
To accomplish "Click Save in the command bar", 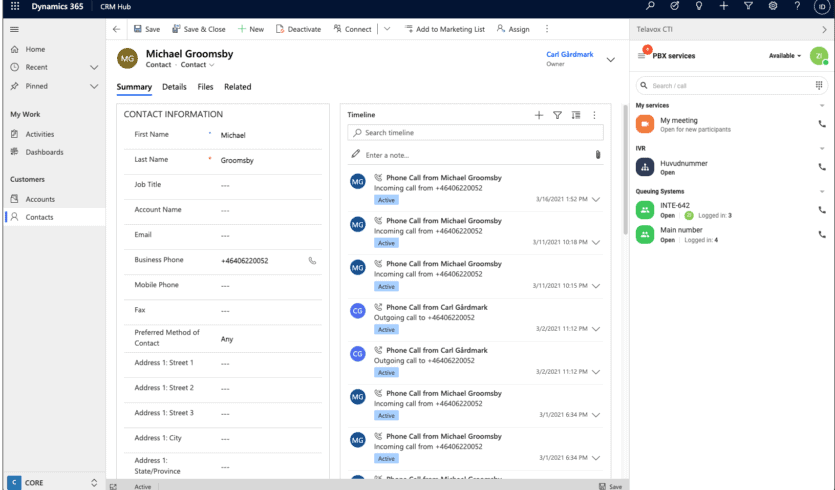I will 146,29.
